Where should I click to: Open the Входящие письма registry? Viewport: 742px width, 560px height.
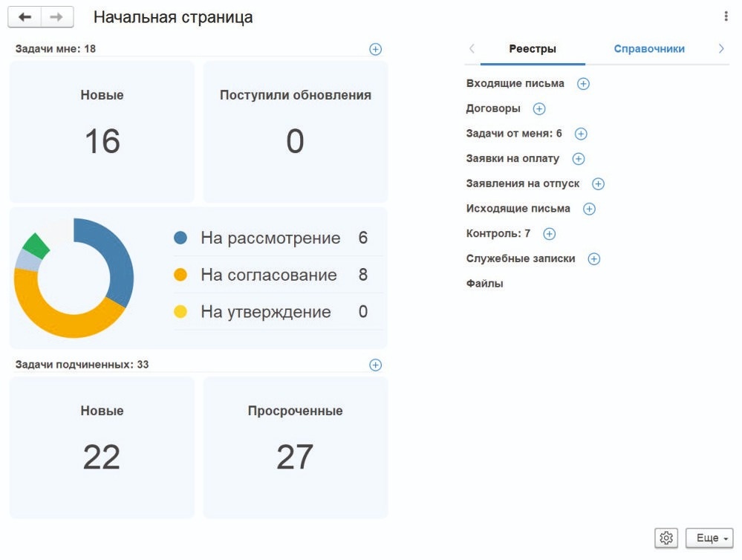pyautogui.click(x=515, y=83)
